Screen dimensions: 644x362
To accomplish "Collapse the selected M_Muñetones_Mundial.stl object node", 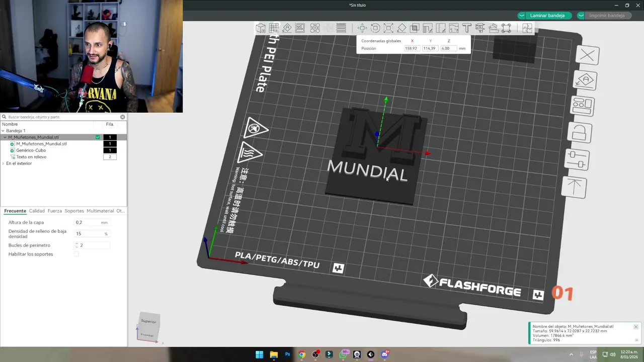I will point(5,137).
